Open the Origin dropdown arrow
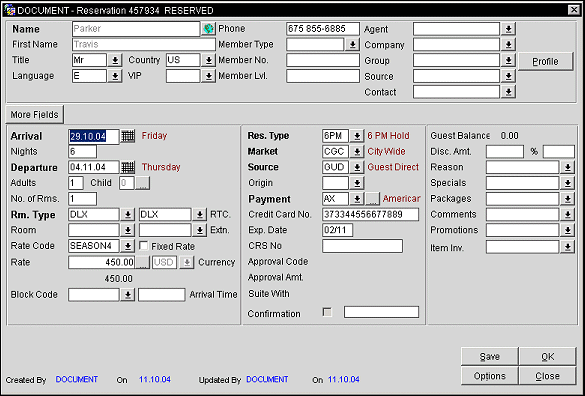This screenshot has width=585, height=396. coord(357,183)
